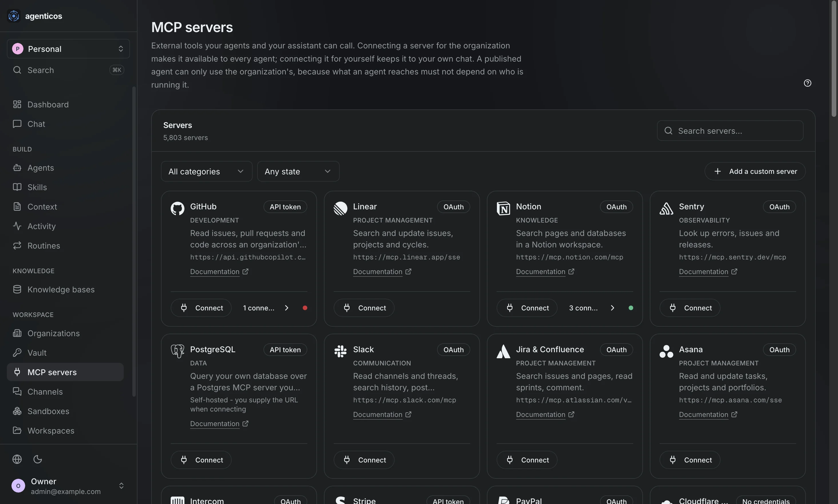The width and height of the screenshot is (838, 504).
Task: Open the help question-mark icon
Action: coord(807,83)
